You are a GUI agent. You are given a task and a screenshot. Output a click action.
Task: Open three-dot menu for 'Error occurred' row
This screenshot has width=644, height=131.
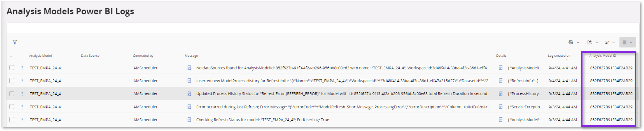tap(22, 107)
